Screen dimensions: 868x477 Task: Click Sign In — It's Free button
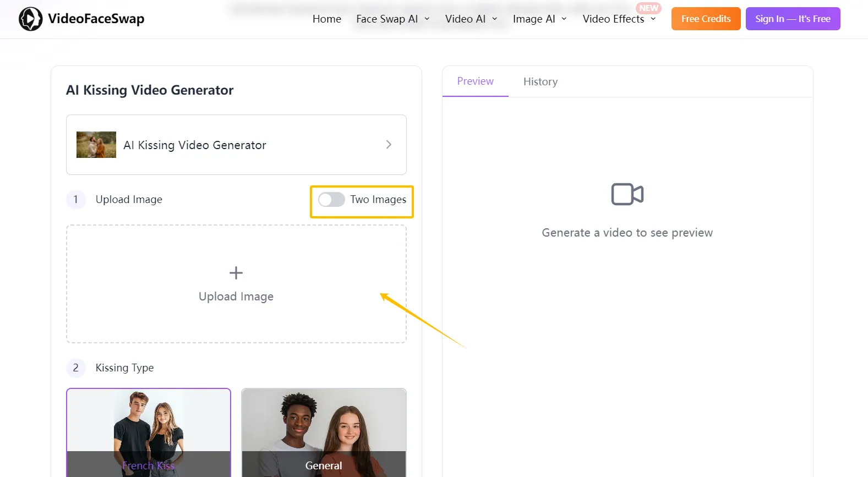(x=793, y=19)
